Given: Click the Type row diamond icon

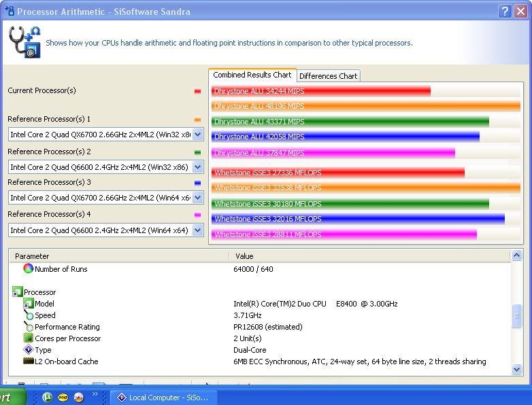Looking at the screenshot, I should pyautogui.click(x=28, y=349).
